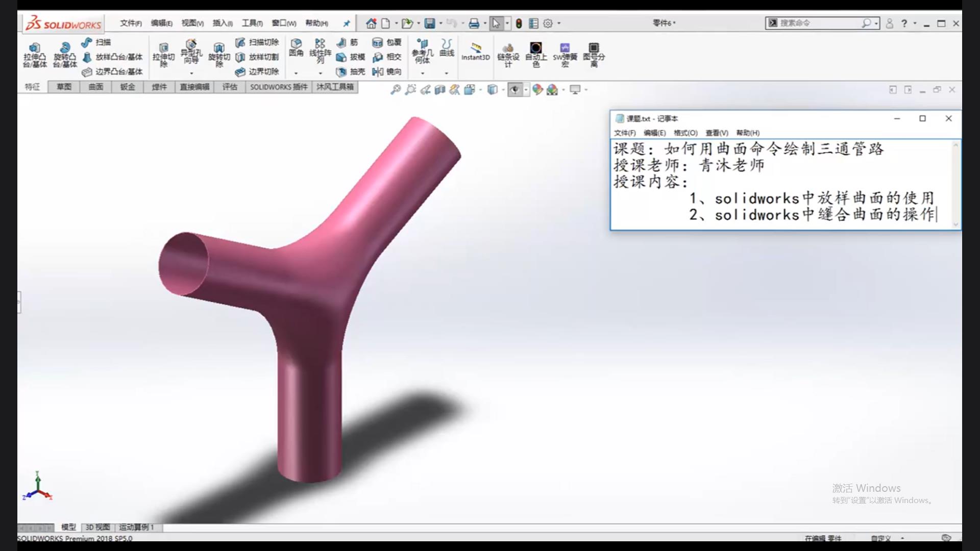This screenshot has height=551, width=980.
Task: Click the XYZ orientation triad
Action: 37,486
